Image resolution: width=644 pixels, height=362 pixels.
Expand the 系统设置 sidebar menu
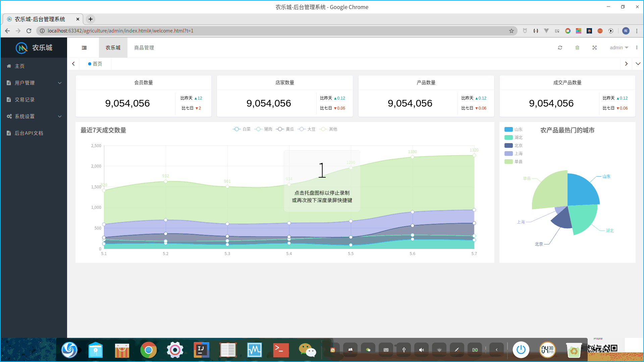coord(34,116)
